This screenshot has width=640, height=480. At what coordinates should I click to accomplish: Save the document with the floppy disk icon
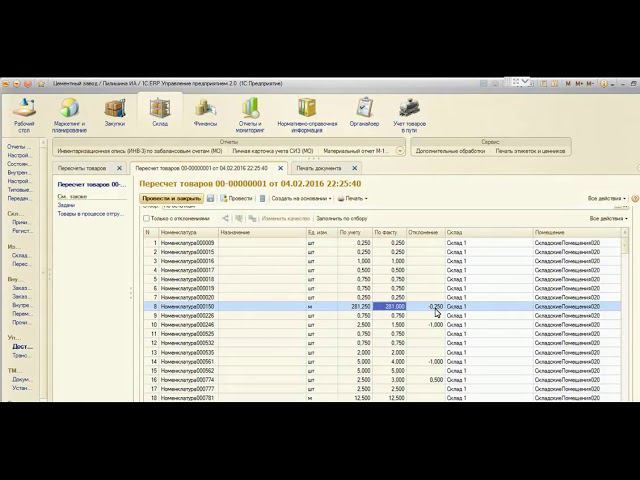click(x=210, y=198)
